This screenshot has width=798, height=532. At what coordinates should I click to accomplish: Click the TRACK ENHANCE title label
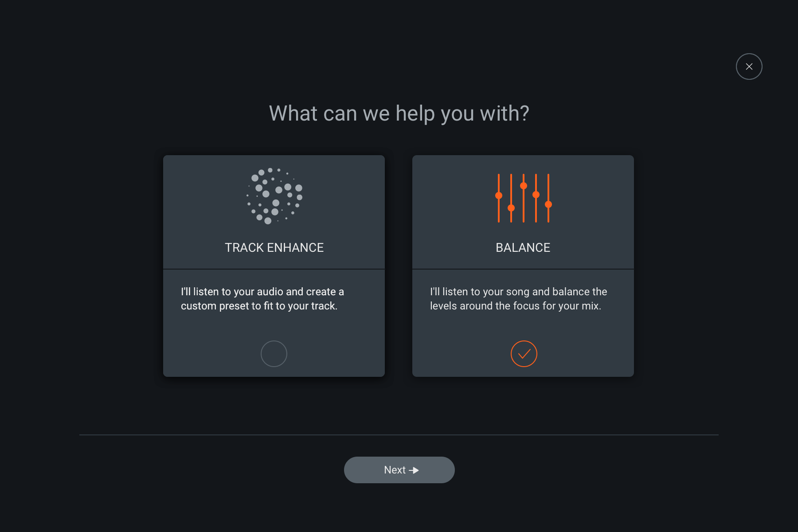[274, 247]
